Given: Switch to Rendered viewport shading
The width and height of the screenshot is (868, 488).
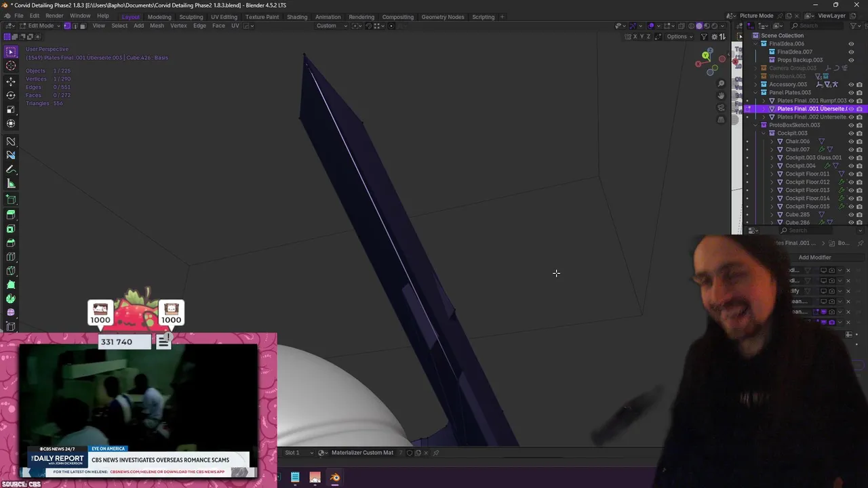Looking at the screenshot, I should point(715,26).
